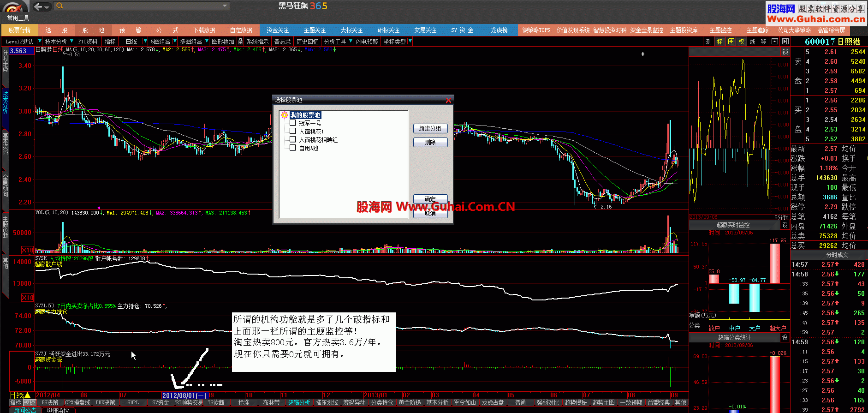The width and height of the screenshot is (868, 413).
Task: Click the back arrow navigation icon
Action: coord(38,6)
